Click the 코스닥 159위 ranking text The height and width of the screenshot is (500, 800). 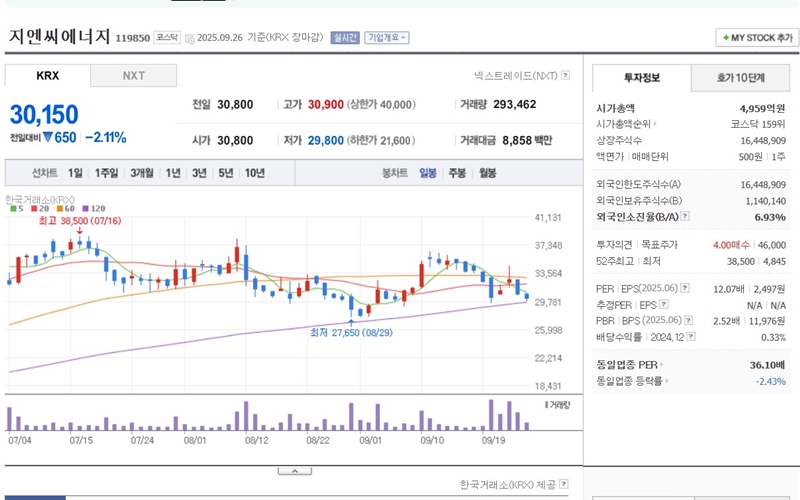coord(758,124)
